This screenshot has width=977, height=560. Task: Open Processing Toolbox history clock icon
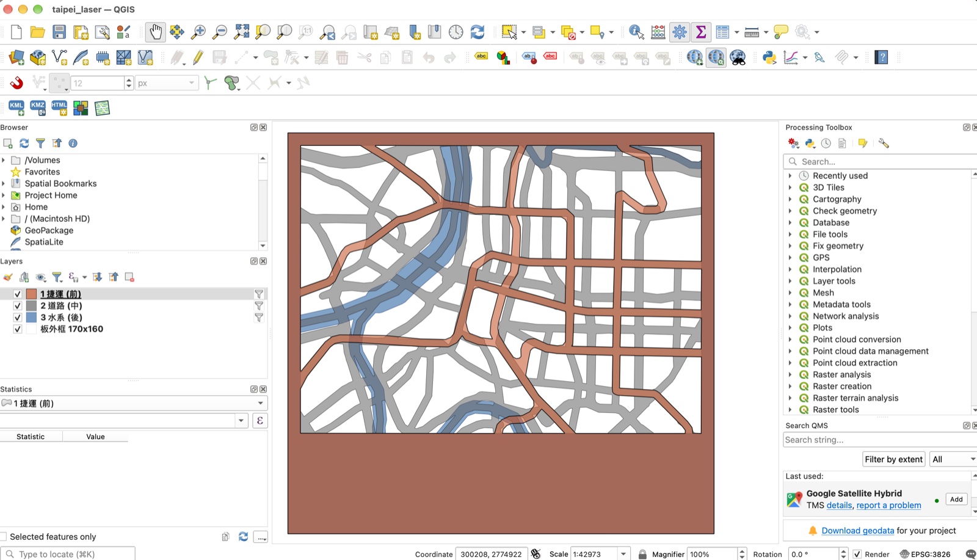tap(826, 143)
